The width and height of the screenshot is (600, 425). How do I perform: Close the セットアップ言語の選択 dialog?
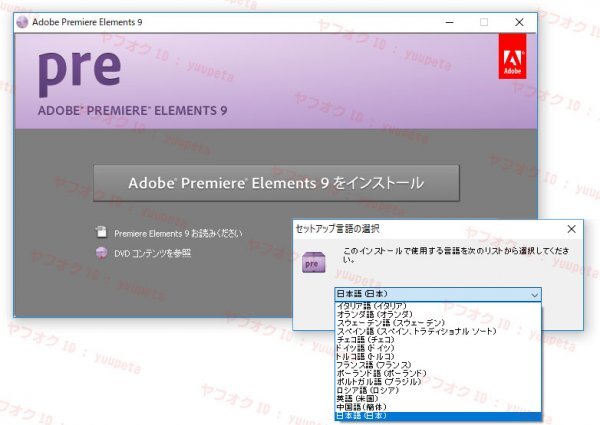click(571, 229)
